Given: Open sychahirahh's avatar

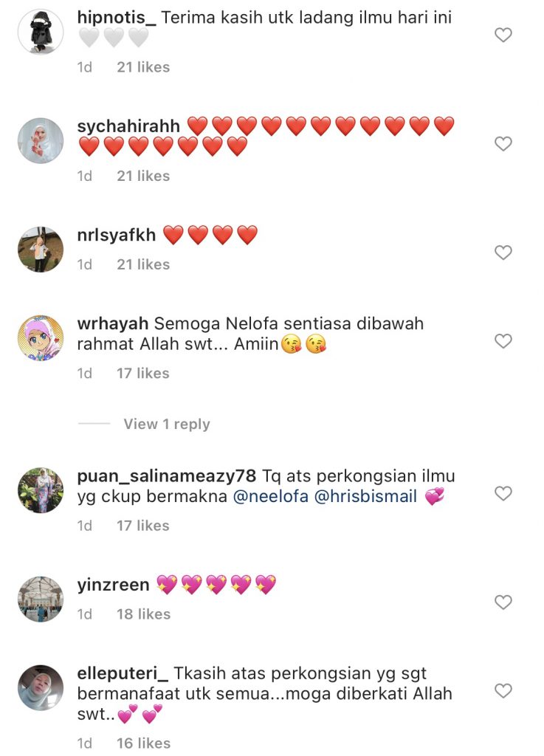Looking at the screenshot, I should (x=41, y=141).
